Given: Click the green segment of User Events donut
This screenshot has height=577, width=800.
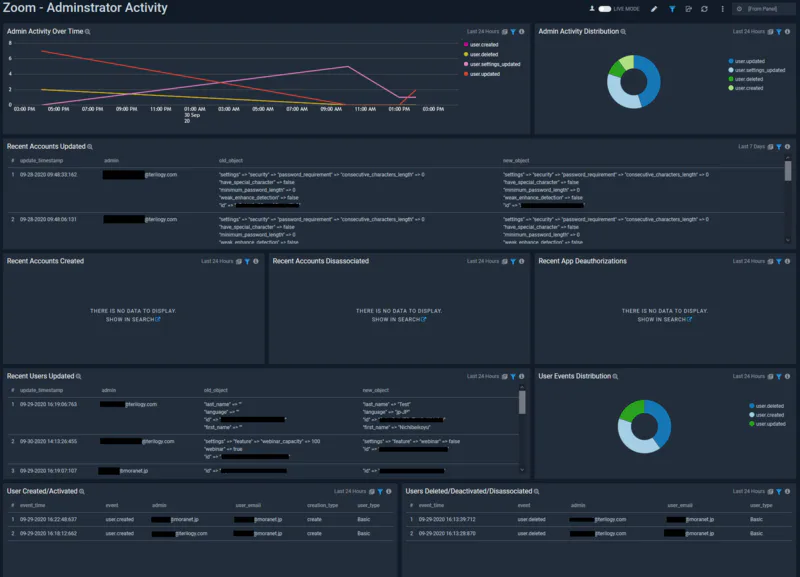Looking at the screenshot, I should point(631,410).
